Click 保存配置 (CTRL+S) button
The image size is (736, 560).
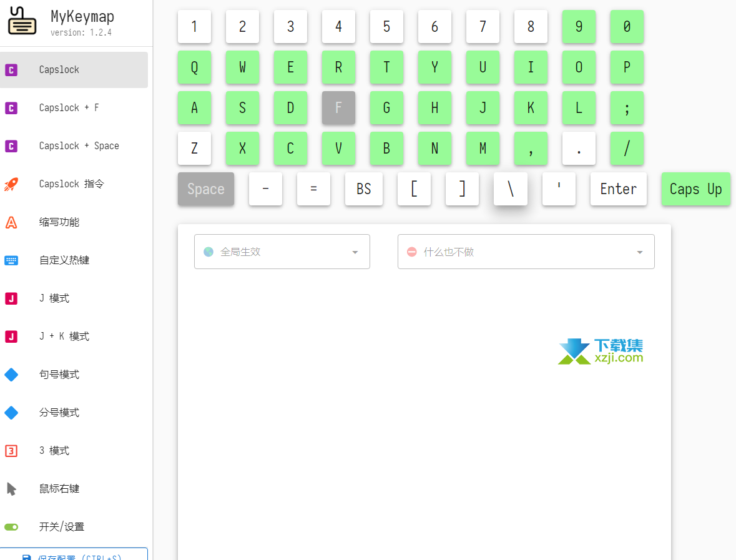74,554
